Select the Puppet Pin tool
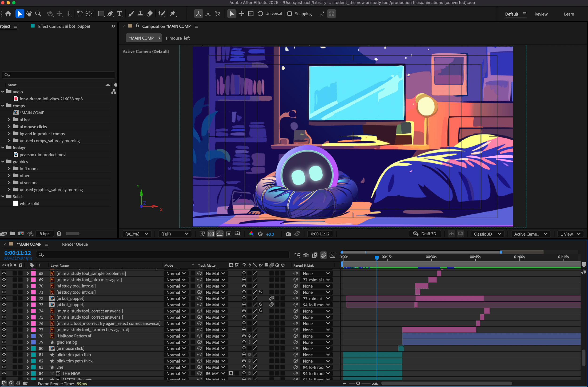 pos(173,14)
